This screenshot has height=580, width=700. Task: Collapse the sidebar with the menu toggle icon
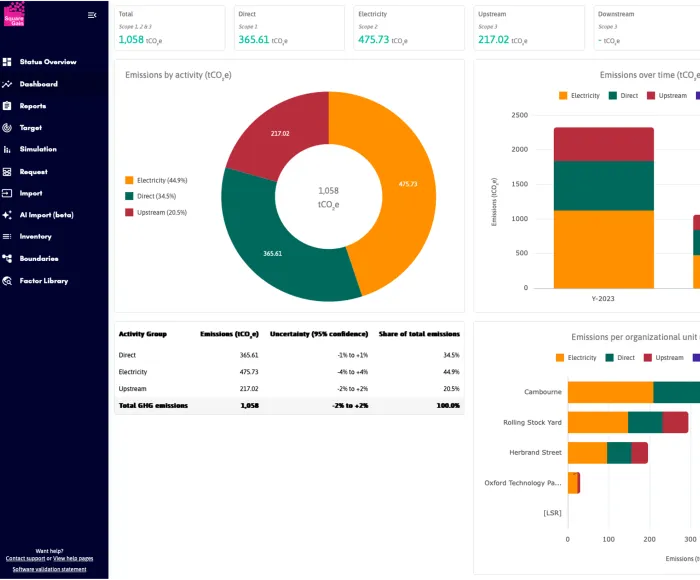[x=92, y=15]
